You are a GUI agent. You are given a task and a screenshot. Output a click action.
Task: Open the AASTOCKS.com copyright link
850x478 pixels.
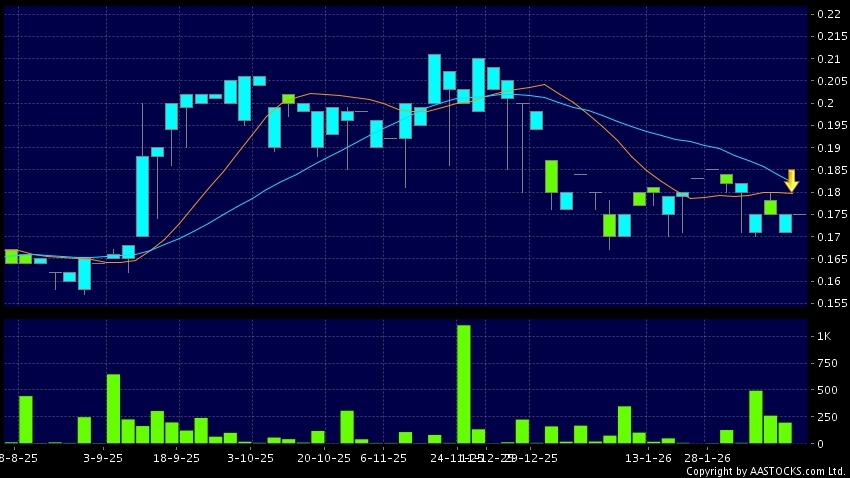tap(765, 471)
